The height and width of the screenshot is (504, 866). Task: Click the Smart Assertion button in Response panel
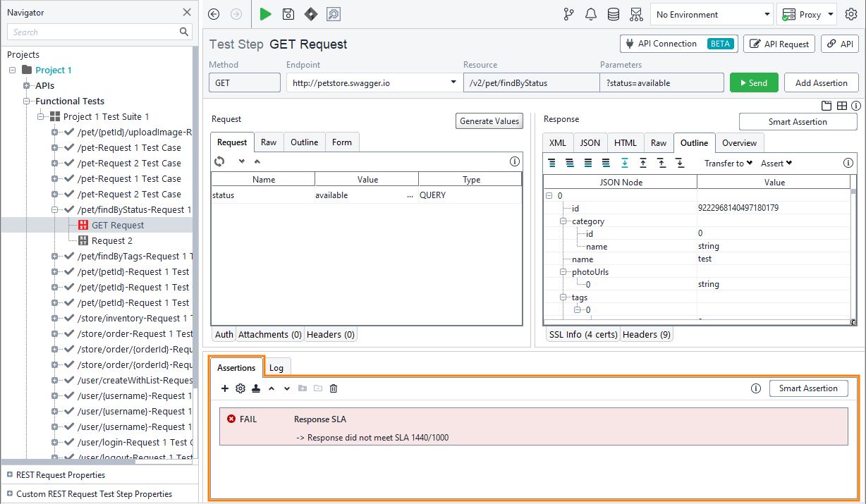point(798,121)
